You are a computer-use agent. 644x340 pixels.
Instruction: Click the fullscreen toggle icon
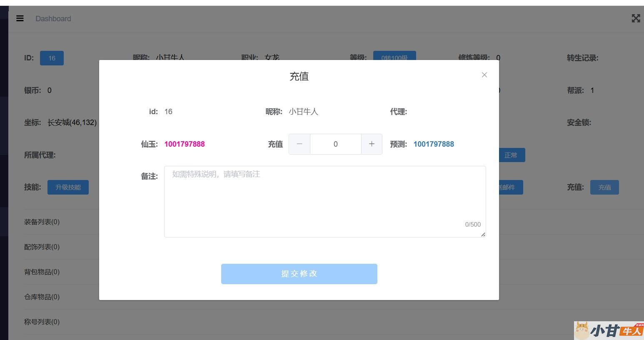coord(636,18)
